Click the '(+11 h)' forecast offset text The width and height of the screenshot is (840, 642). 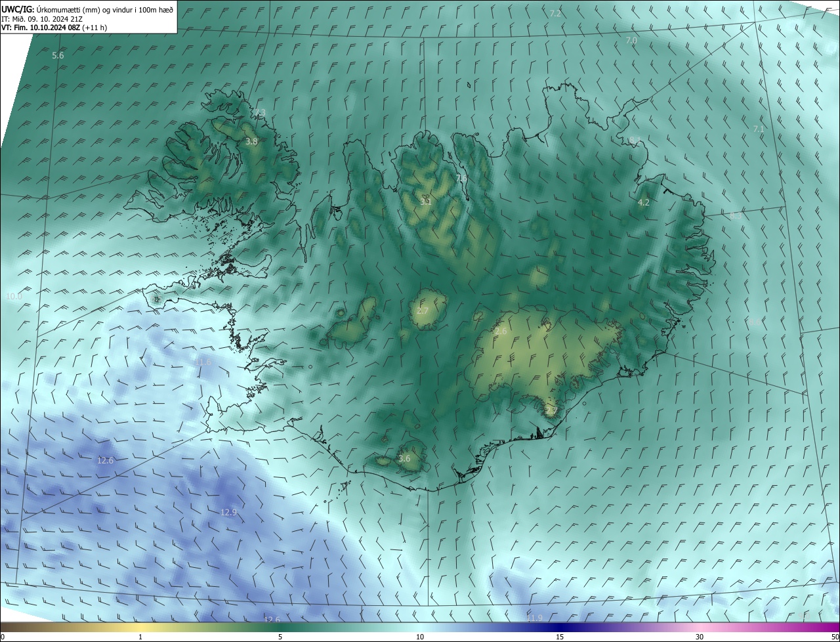tap(94, 28)
